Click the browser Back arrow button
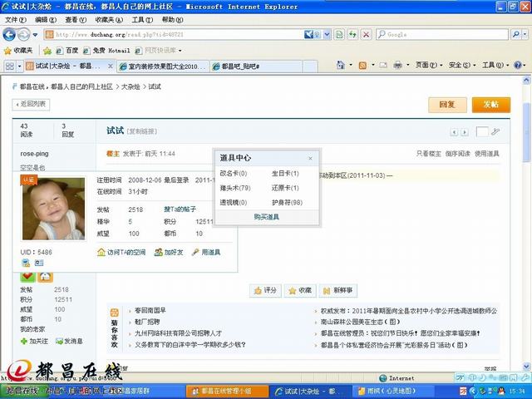 pyautogui.click(x=9, y=34)
